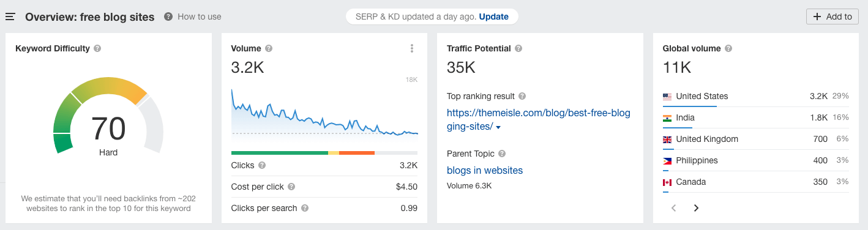Open the hamburger menu icon
The width and height of the screenshot is (868, 230).
click(10, 17)
